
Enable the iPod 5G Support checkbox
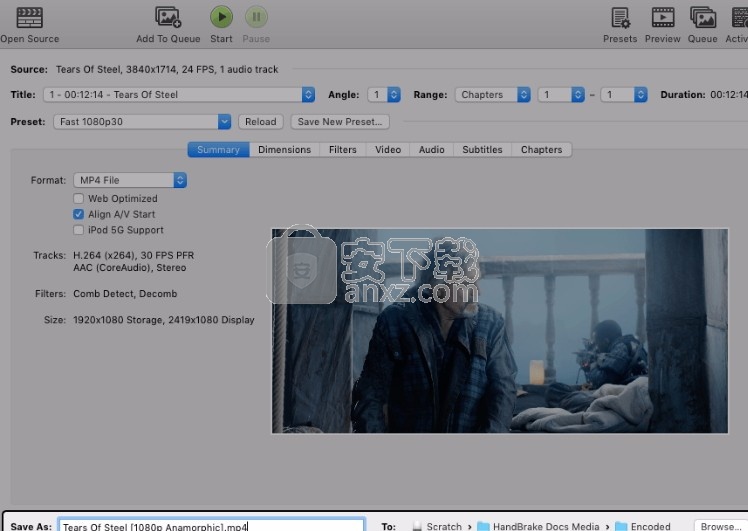pos(79,230)
